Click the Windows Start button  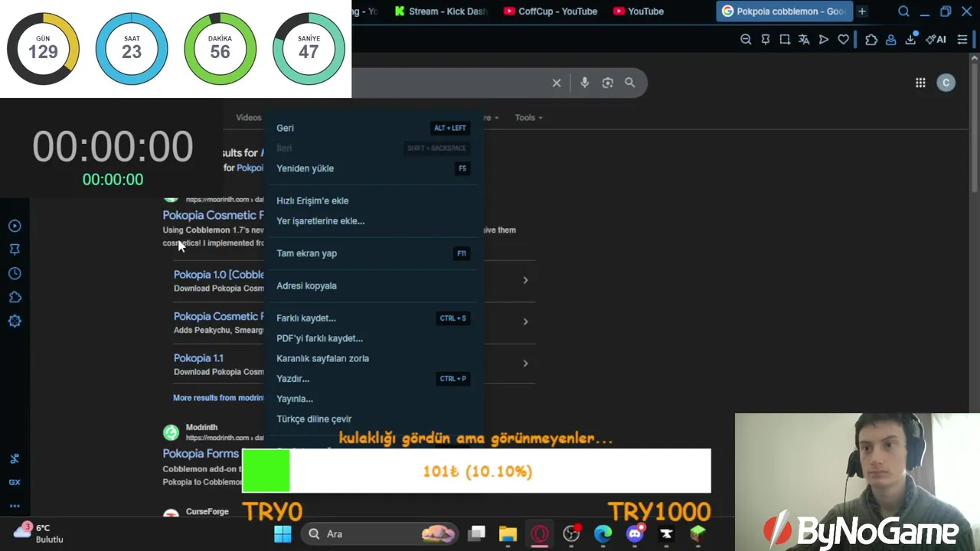[x=283, y=534]
